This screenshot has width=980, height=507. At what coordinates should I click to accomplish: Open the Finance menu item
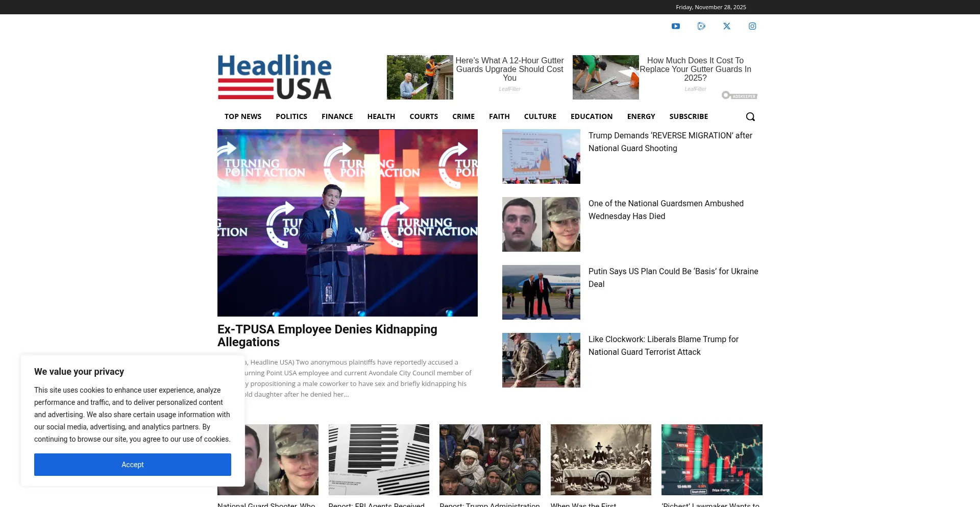tap(337, 116)
